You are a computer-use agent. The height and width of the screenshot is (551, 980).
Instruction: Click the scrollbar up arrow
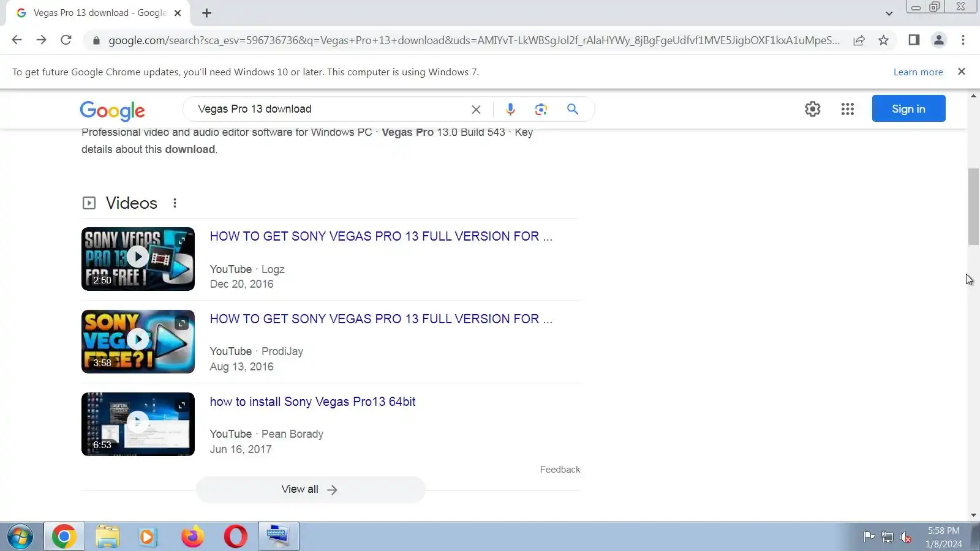point(973,97)
